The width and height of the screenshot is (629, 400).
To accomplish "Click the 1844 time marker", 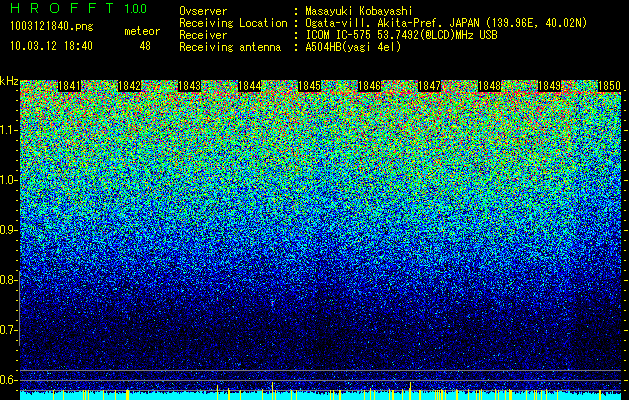I will (x=250, y=86).
